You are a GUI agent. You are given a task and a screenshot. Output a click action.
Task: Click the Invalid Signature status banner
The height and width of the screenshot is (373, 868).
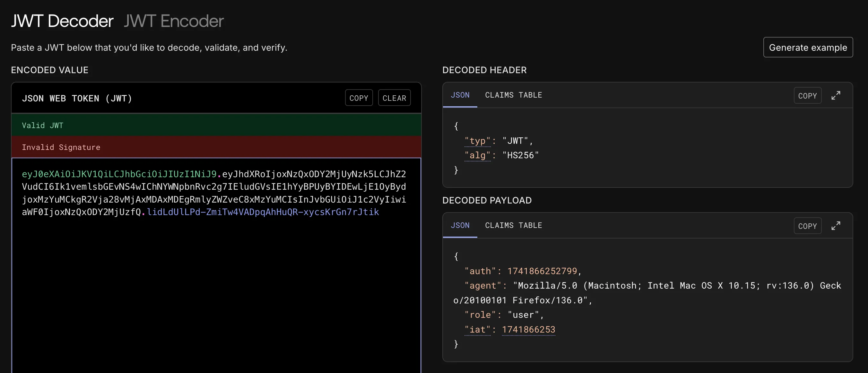point(216,147)
